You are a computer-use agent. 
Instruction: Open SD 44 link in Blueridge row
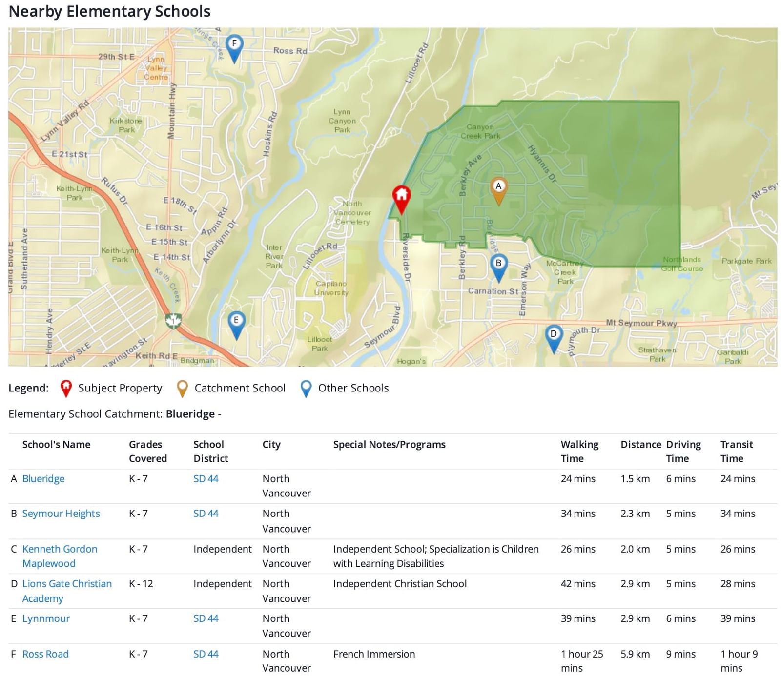[206, 479]
